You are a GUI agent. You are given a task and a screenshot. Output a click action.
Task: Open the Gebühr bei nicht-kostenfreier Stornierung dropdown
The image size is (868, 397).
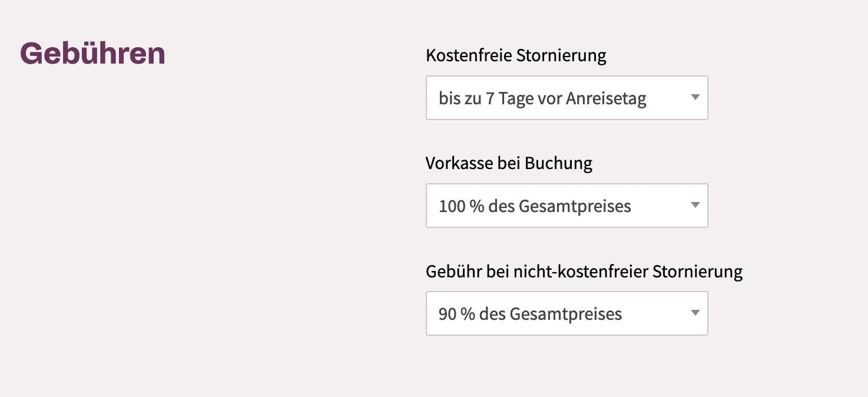pyautogui.click(x=566, y=313)
